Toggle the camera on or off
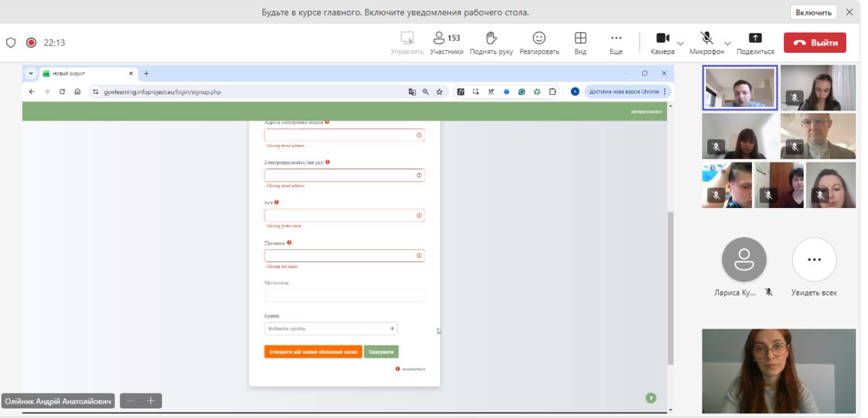 pos(663,38)
